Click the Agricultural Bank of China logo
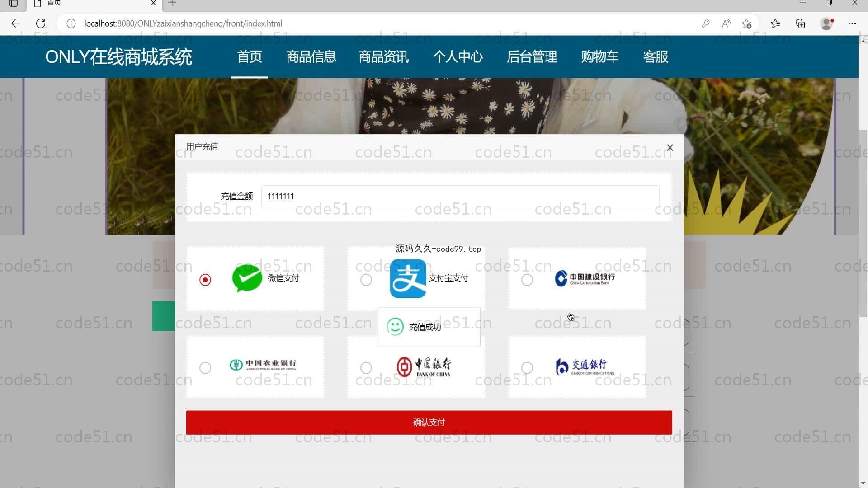Viewport: 868px width, 488px height. click(x=263, y=365)
